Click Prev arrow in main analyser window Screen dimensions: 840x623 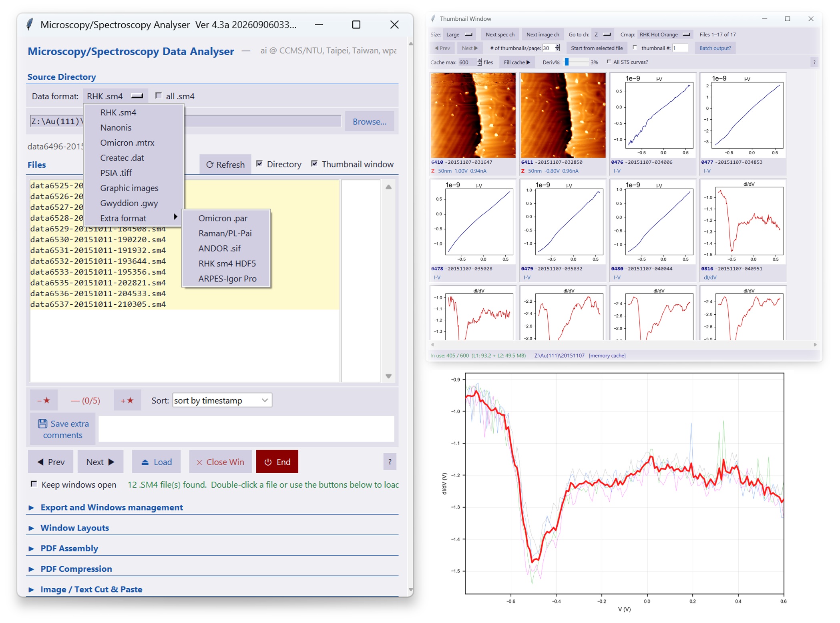tap(51, 462)
